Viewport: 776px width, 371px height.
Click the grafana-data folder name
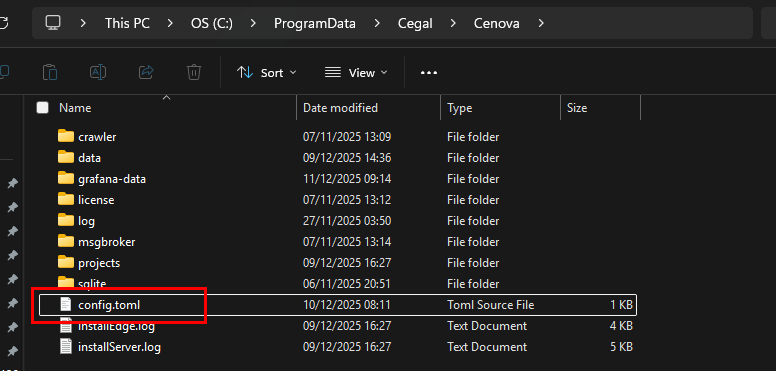tap(112, 179)
